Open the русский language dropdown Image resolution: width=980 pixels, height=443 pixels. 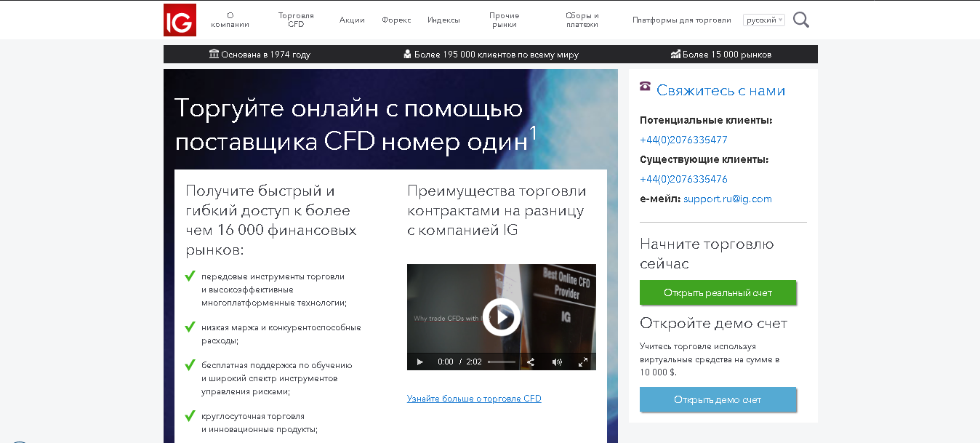click(x=764, y=20)
